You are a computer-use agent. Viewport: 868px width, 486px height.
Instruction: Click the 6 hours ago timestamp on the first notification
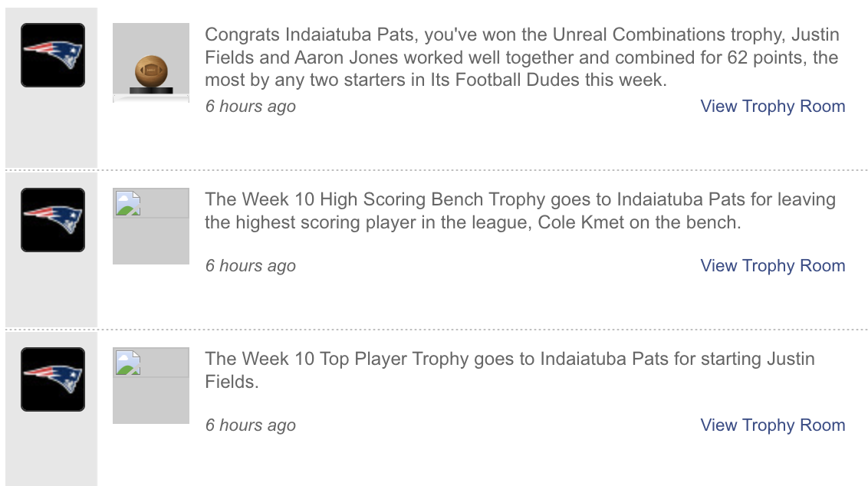(x=249, y=107)
